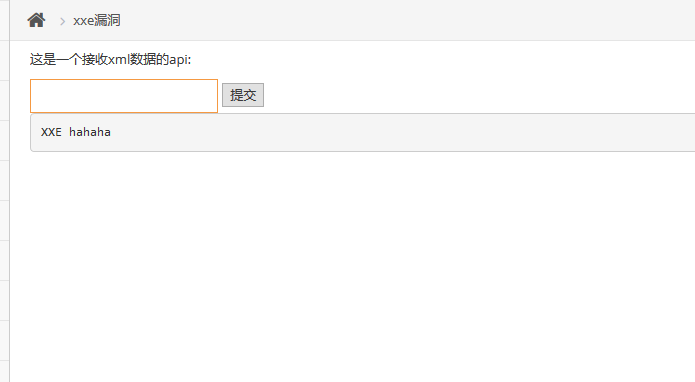The height and width of the screenshot is (382, 695).
Task: Submit the form with the 提交 button
Action: 243,95
